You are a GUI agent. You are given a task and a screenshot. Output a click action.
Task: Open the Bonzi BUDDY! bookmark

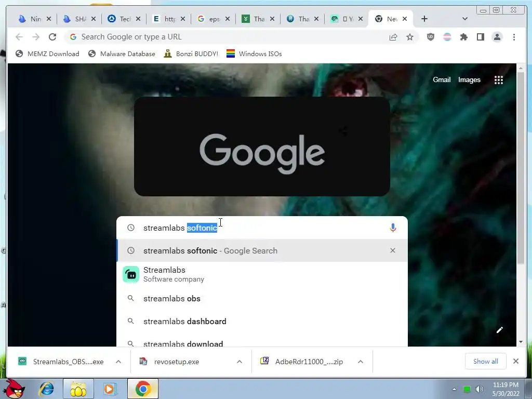coord(191,54)
